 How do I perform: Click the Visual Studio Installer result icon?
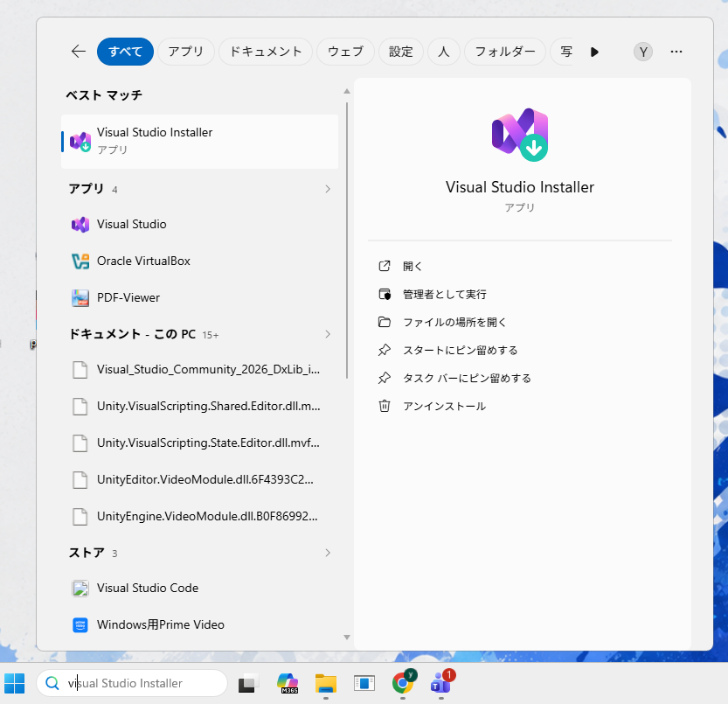click(x=80, y=142)
